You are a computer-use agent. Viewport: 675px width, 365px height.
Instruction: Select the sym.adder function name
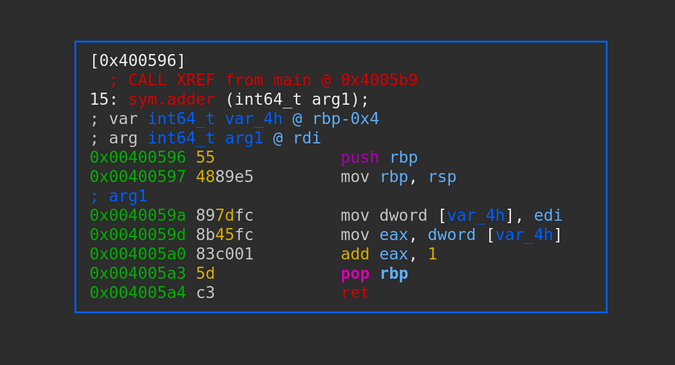coord(171,99)
